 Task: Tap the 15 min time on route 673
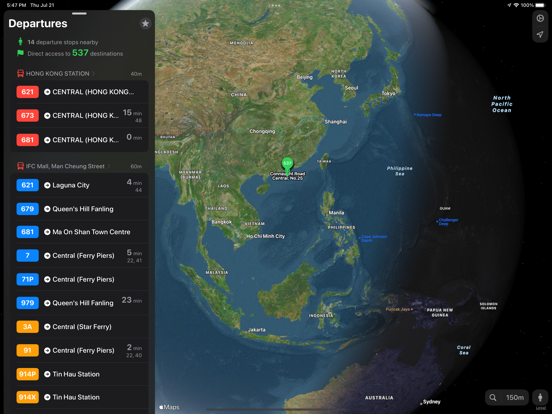pyautogui.click(x=132, y=113)
